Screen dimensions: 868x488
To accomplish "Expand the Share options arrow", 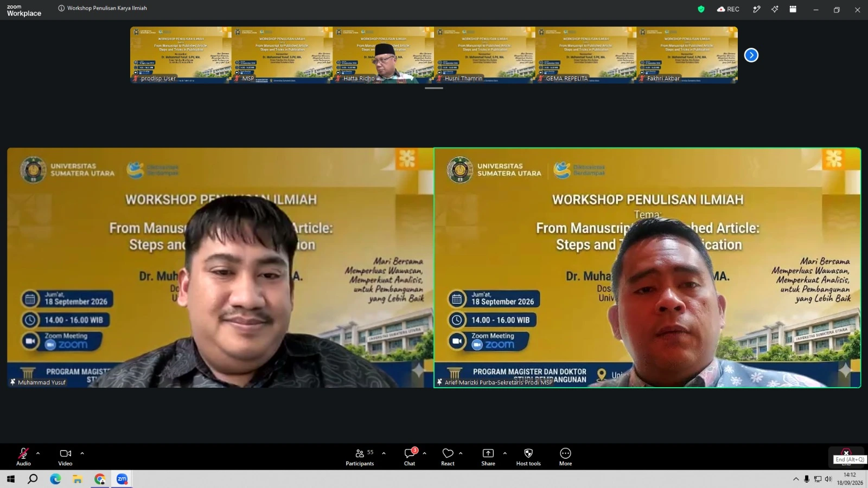I will coord(505,453).
